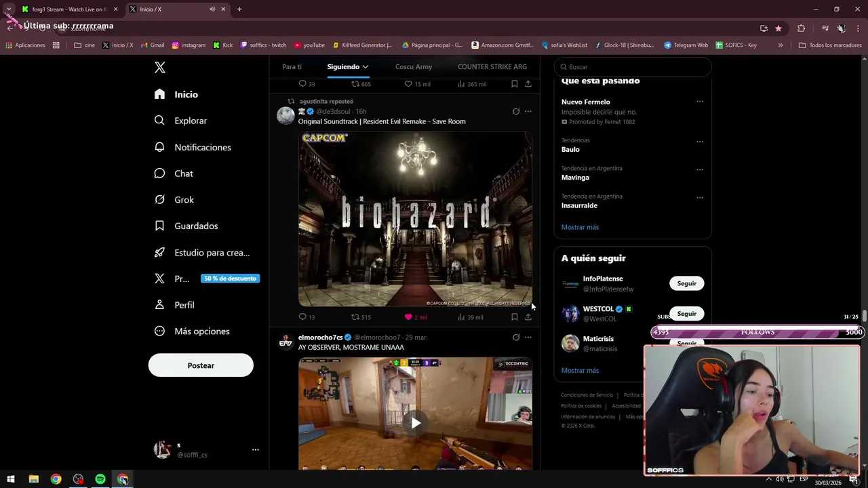
Task: Open more options on @de3dsoul post
Action: [528, 111]
